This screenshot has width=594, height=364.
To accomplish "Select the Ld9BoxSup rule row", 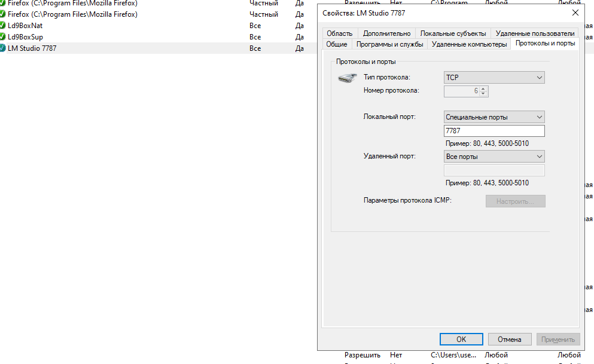I will tap(158, 36).
